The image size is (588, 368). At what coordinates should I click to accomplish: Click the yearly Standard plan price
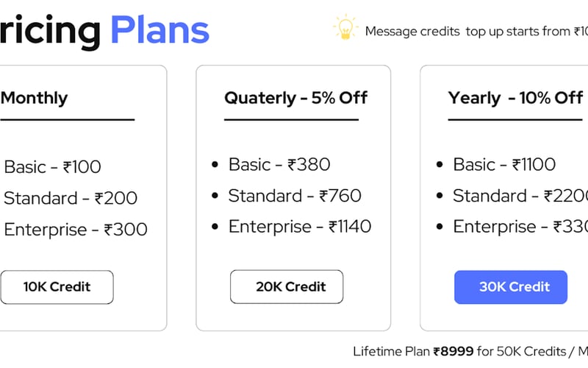[x=520, y=196]
